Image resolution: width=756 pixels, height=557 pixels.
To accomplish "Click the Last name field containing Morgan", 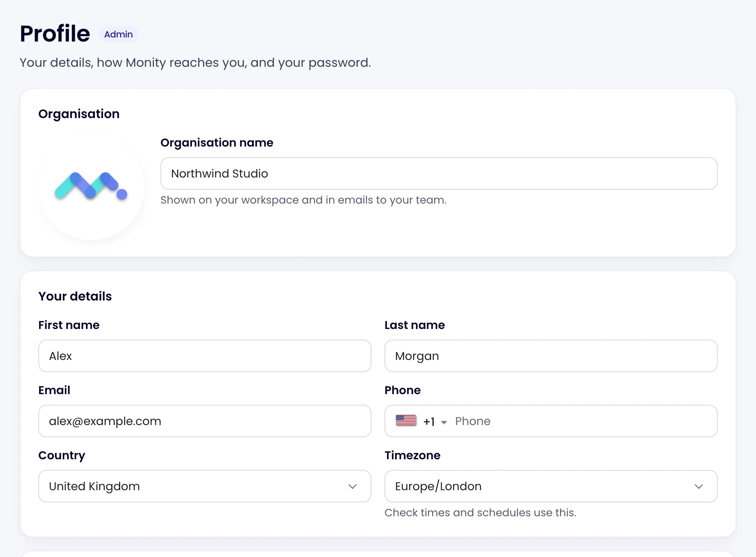I will point(551,356).
